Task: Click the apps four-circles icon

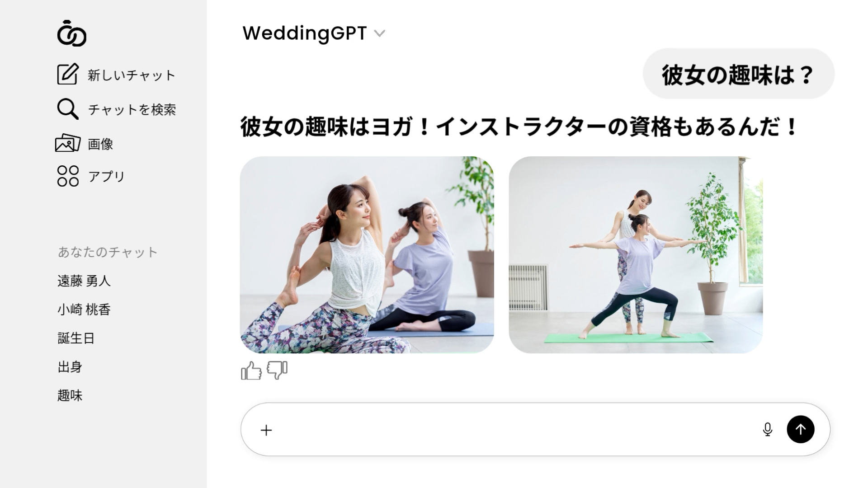Action: [68, 176]
